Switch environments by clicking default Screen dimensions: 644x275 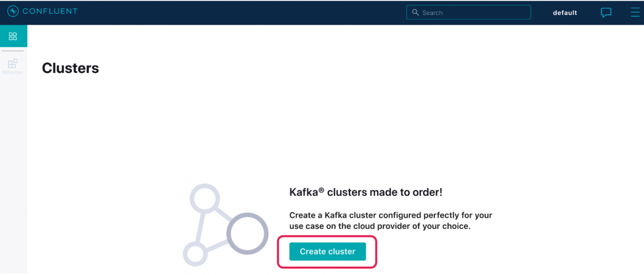[x=565, y=13]
